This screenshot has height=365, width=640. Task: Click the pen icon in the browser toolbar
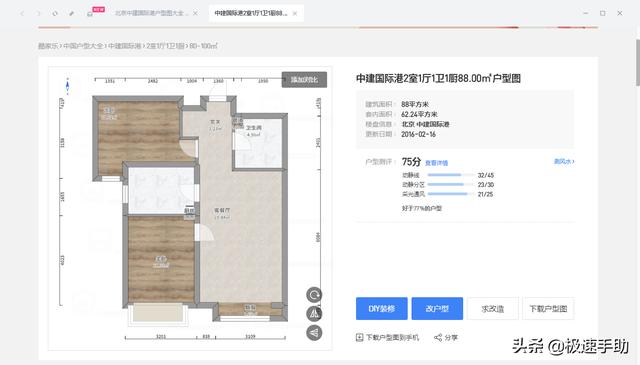[71, 13]
